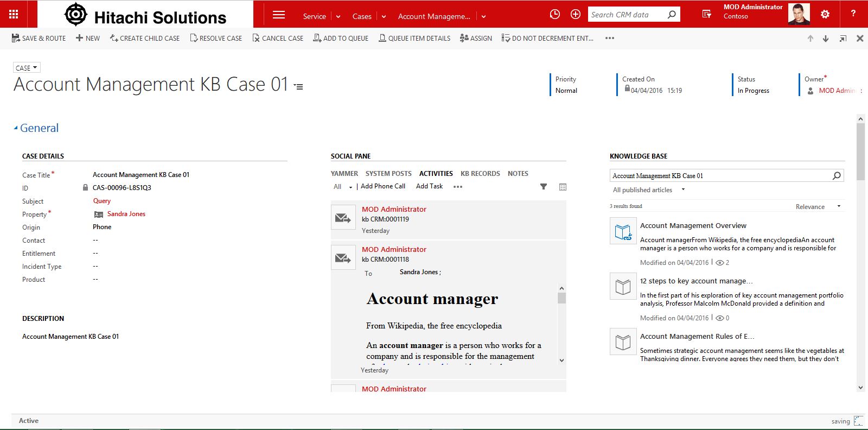Screen dimensions: 868x430
Task: Click MOD Administrator profile picture
Action: [799, 14]
